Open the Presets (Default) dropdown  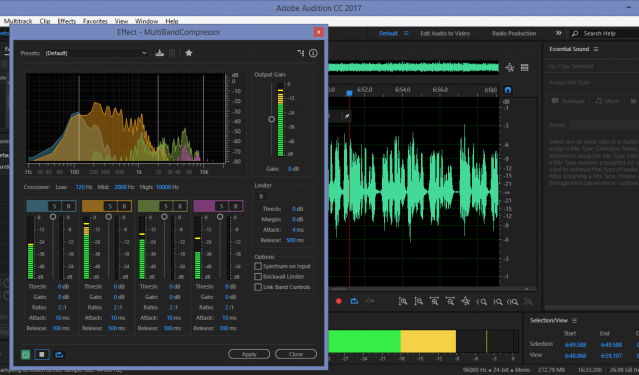coord(95,53)
